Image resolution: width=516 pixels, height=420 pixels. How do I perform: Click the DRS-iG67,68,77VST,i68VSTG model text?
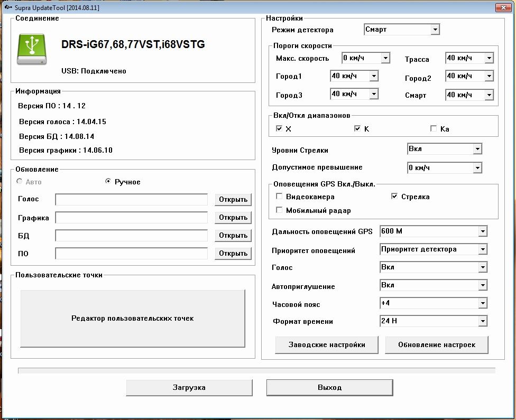point(133,44)
